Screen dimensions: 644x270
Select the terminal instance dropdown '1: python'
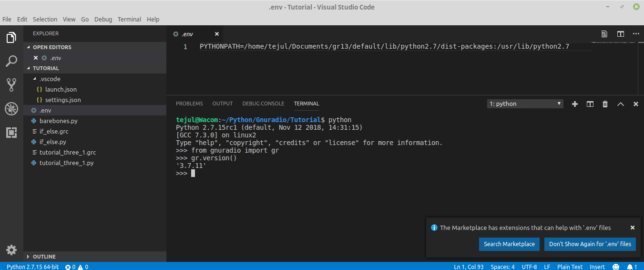tap(525, 104)
